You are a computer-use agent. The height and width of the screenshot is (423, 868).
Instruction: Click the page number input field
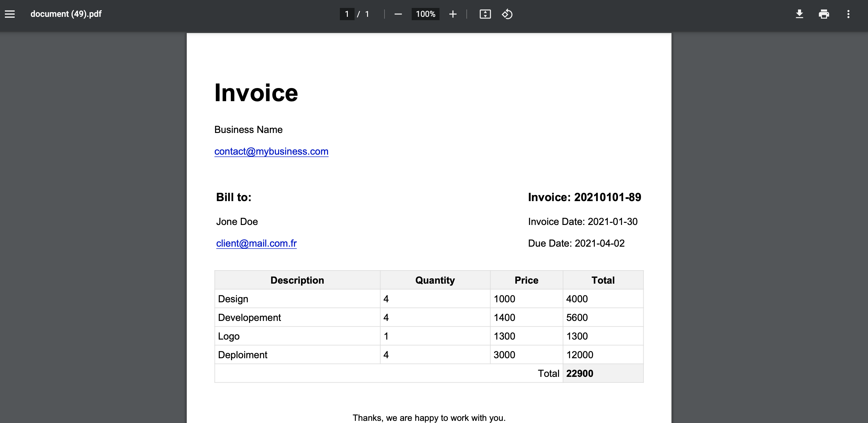tap(347, 14)
